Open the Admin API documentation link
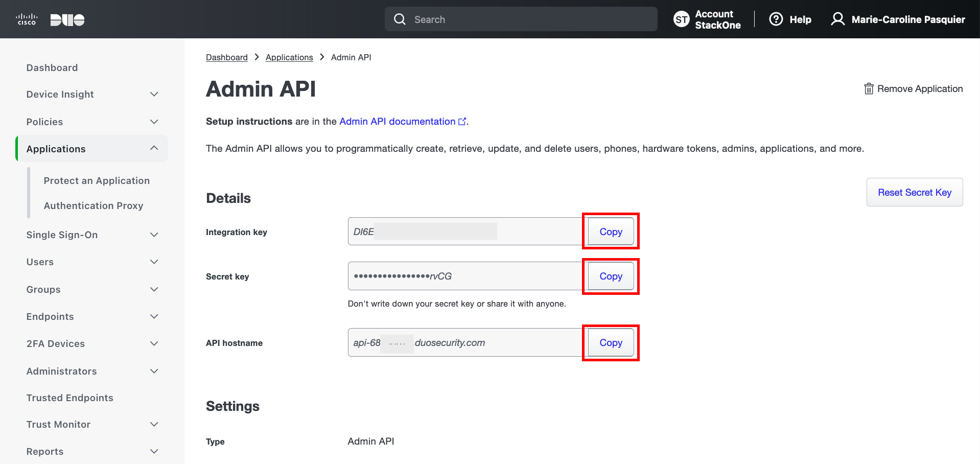The image size is (980, 464). pos(397,122)
